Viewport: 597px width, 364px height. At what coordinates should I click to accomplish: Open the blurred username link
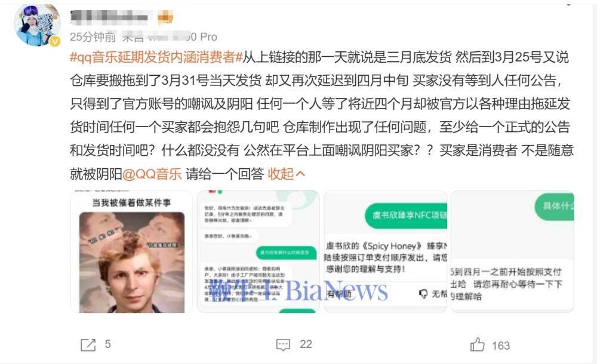109,17
